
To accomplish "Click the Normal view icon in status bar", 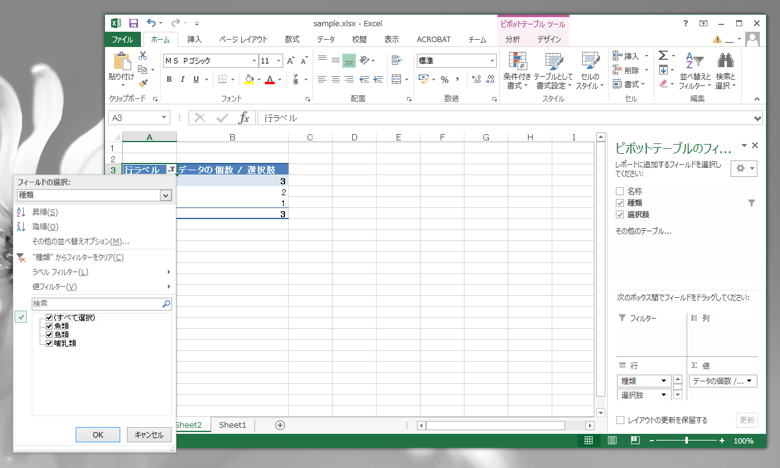I will click(588, 441).
